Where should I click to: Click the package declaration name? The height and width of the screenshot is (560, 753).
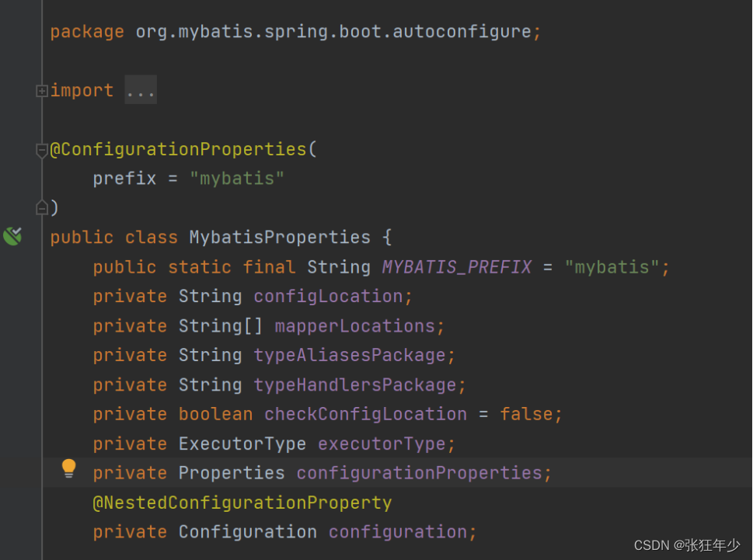[x=333, y=32]
